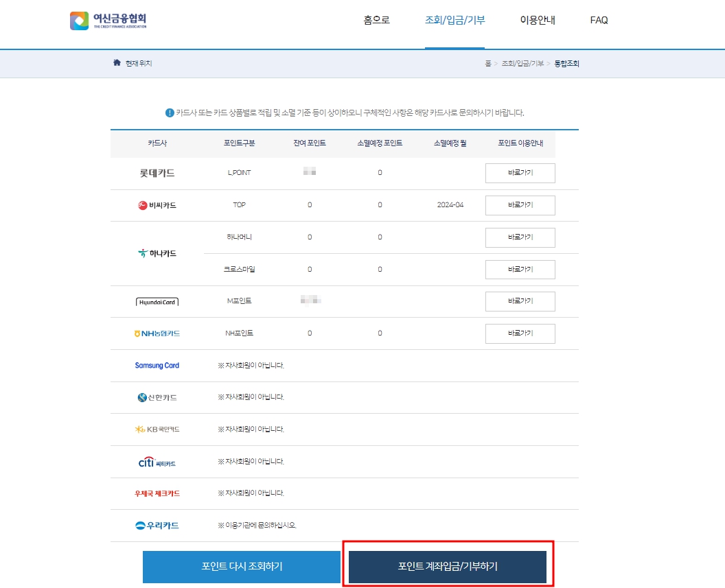Click the home icon beside 현재 위치
The width and height of the screenshot is (725, 588).
pyautogui.click(x=117, y=62)
